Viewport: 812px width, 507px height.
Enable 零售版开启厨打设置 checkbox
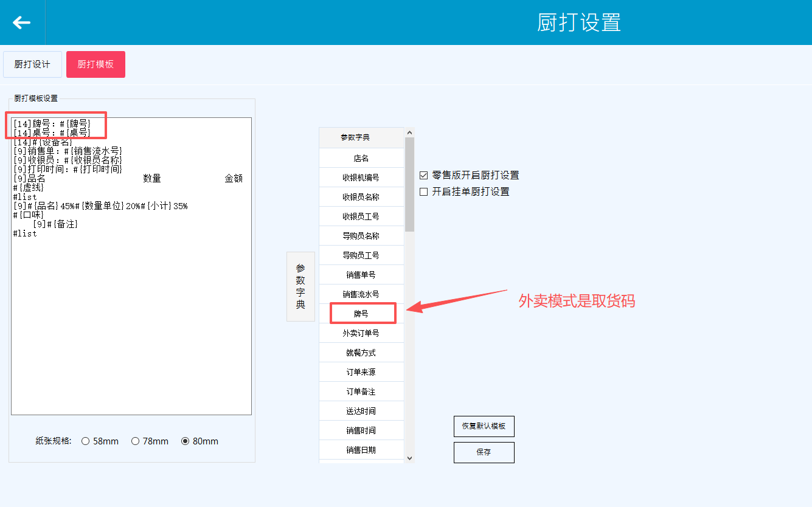[424, 175]
